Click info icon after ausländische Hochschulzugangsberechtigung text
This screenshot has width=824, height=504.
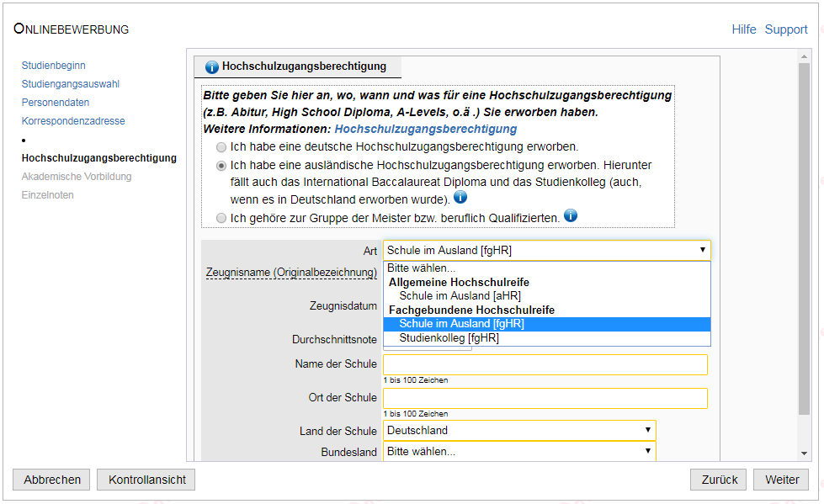(x=460, y=198)
